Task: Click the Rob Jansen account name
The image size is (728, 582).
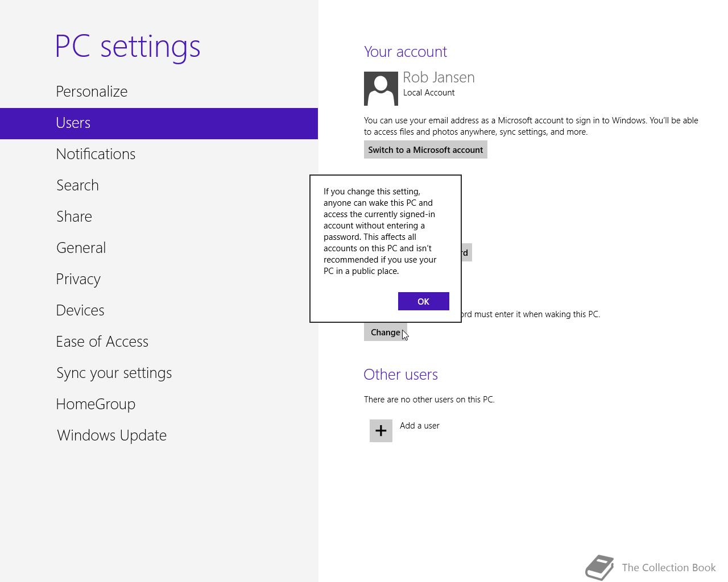Action: (x=439, y=77)
